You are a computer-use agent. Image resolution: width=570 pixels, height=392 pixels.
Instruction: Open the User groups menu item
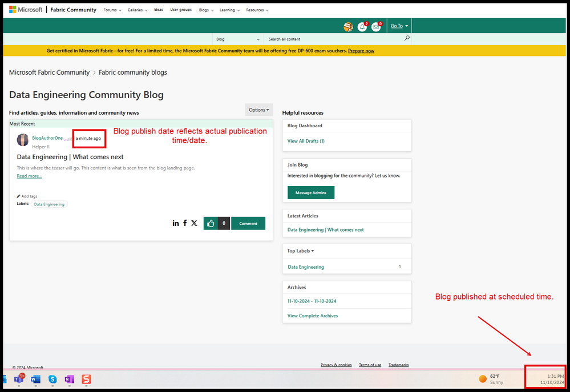181,10
